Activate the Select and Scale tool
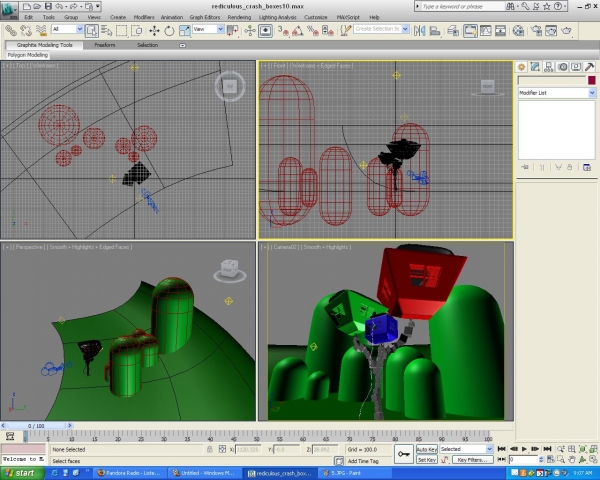 pyautogui.click(x=184, y=30)
